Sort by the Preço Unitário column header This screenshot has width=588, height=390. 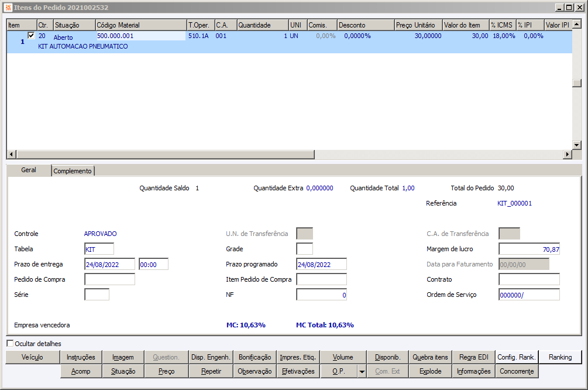point(417,26)
